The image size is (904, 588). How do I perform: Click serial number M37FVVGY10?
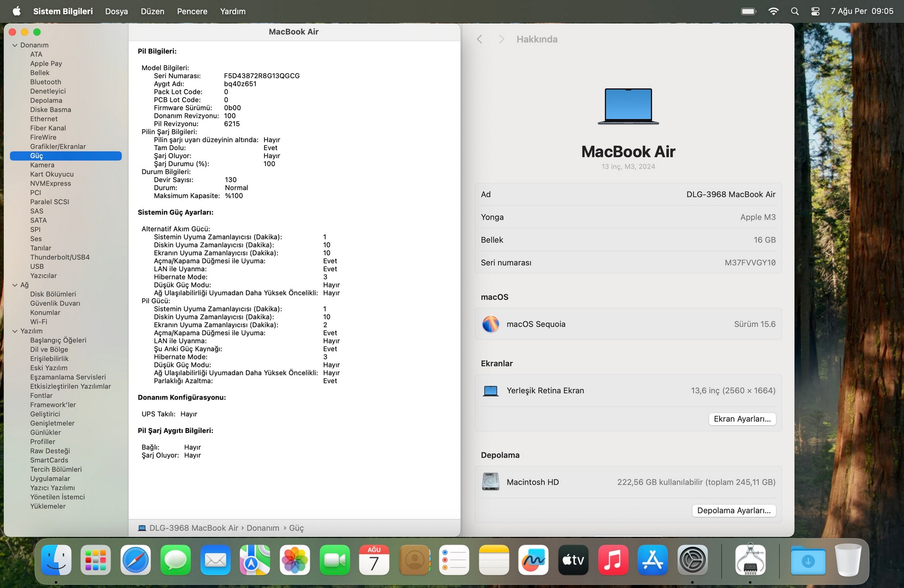[x=750, y=263]
